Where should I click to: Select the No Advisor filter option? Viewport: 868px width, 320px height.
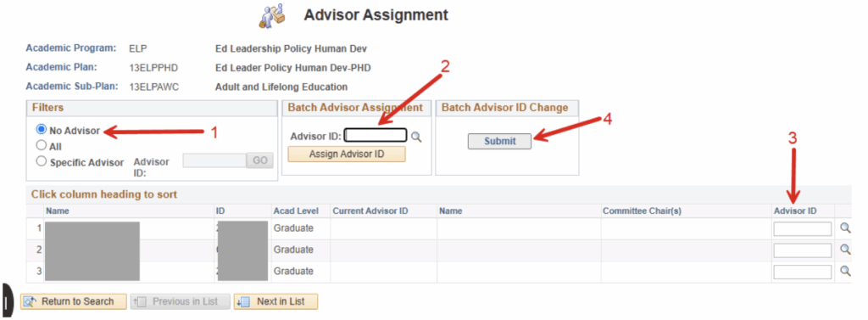(x=41, y=130)
